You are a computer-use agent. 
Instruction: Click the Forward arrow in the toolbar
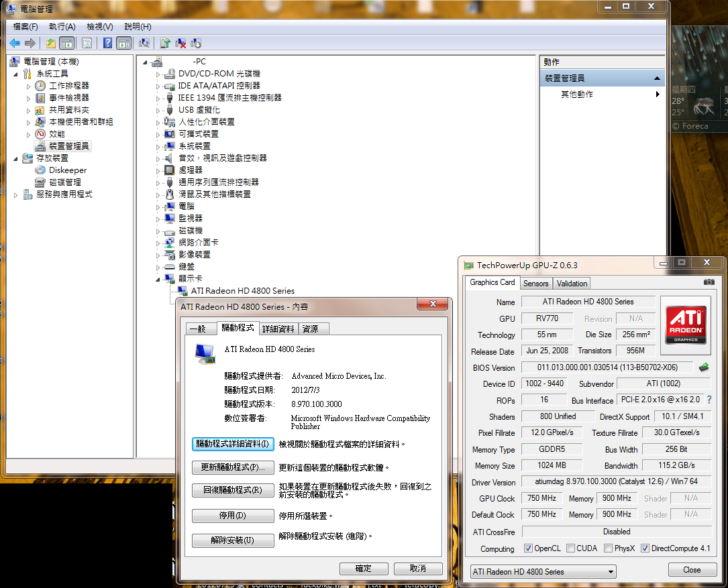[x=30, y=43]
